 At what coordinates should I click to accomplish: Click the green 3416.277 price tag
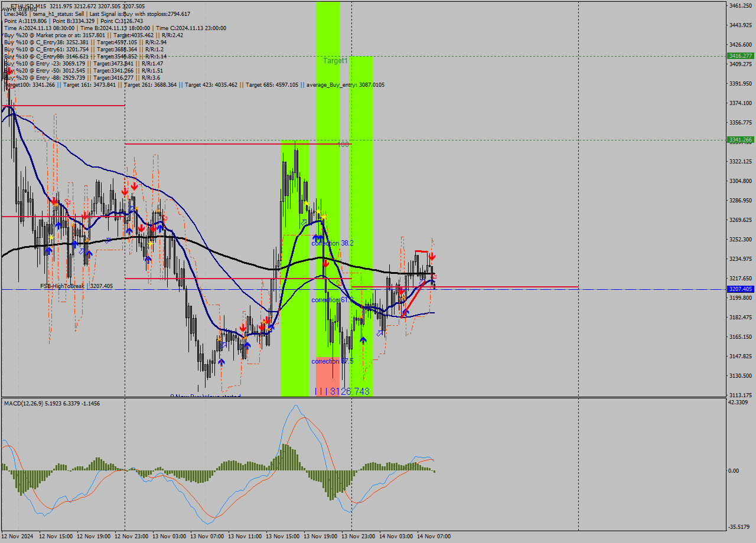coord(741,55)
